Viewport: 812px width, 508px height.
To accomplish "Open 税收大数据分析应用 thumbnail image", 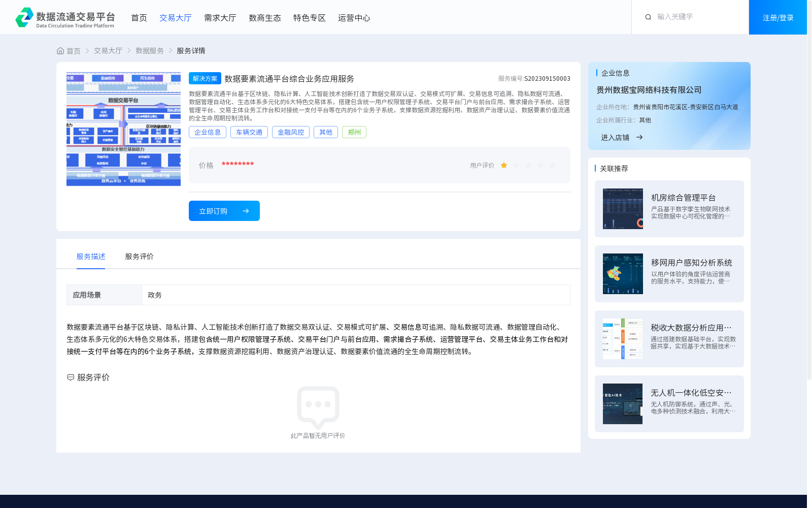I will click(x=623, y=339).
